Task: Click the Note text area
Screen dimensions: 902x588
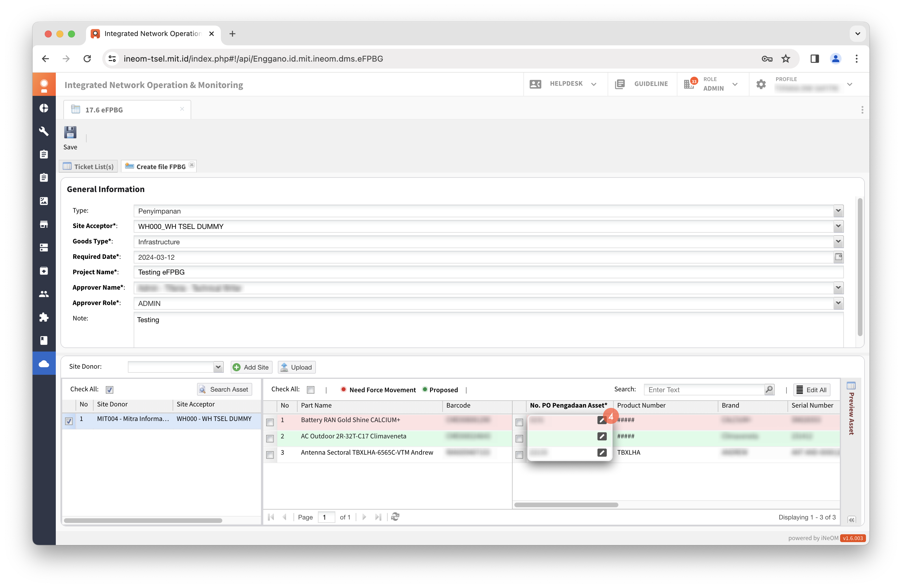Action: coord(488,330)
